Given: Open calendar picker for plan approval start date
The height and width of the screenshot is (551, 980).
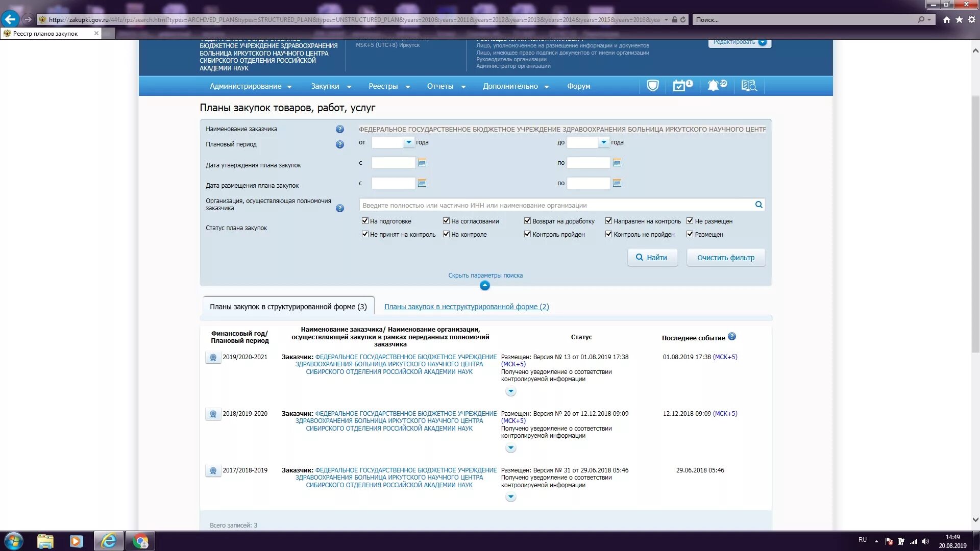Looking at the screenshot, I should coord(422,163).
